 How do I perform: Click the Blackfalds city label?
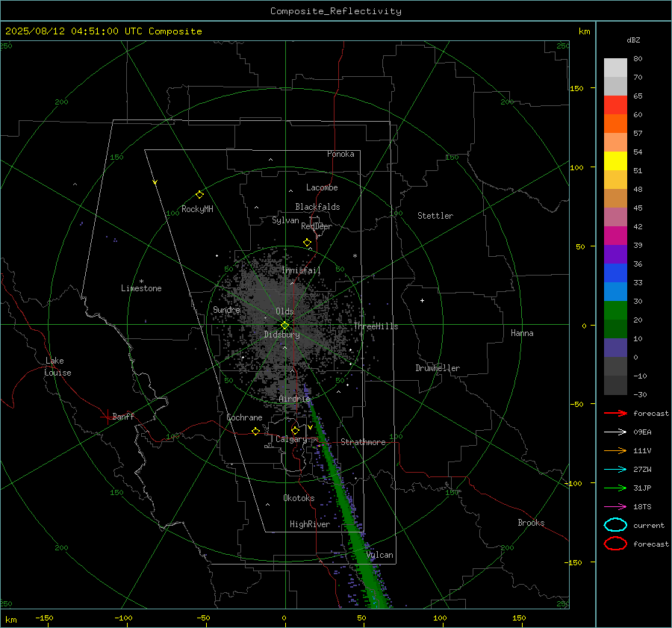click(317, 207)
